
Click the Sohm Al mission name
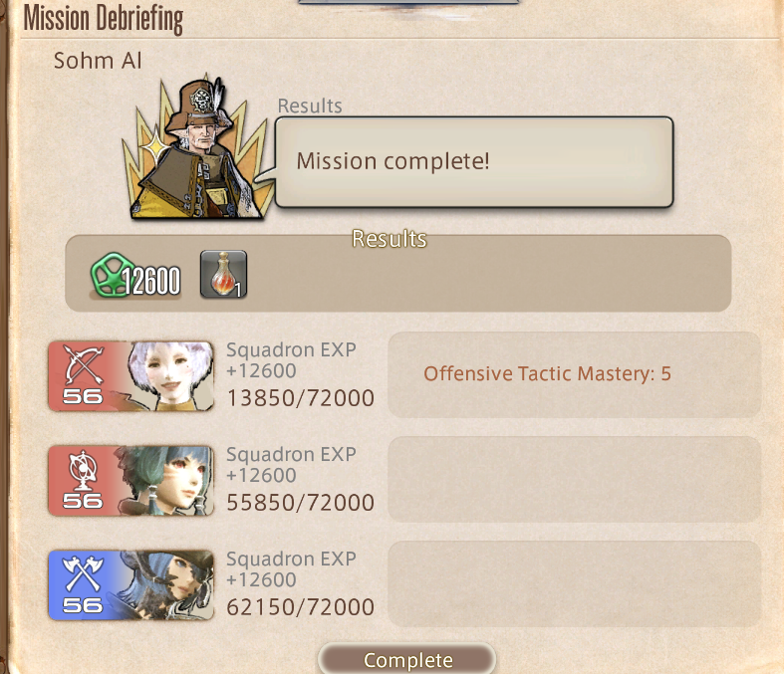(x=98, y=61)
